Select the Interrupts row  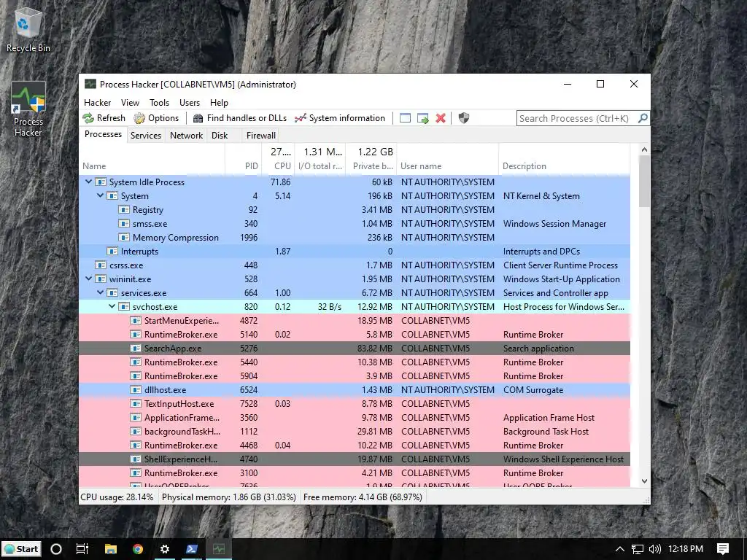point(355,252)
